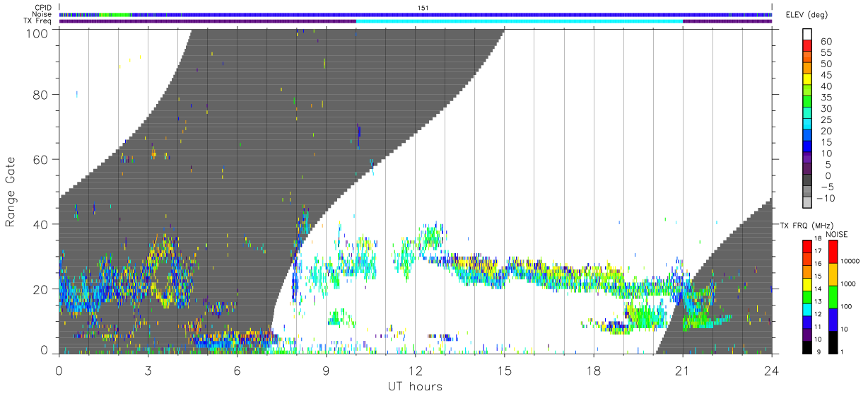Click the Noise row label above the plot
The height and width of the screenshot is (401, 868).
pyautogui.click(x=43, y=14)
